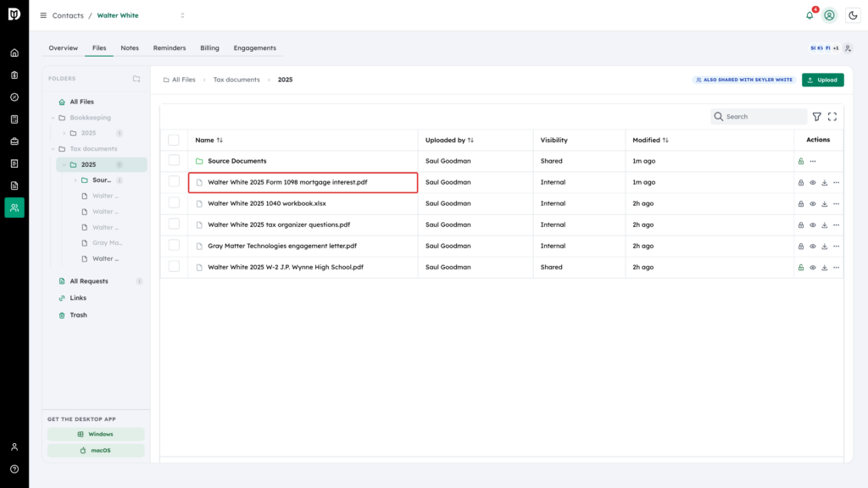Download the Gray Matter engagement letter
The height and width of the screenshot is (488, 868).
[x=824, y=247]
